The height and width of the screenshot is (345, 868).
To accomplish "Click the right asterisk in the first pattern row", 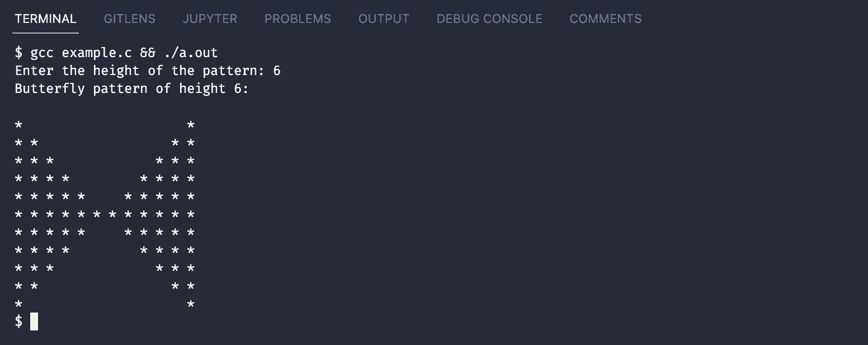I will pyautogui.click(x=191, y=124).
